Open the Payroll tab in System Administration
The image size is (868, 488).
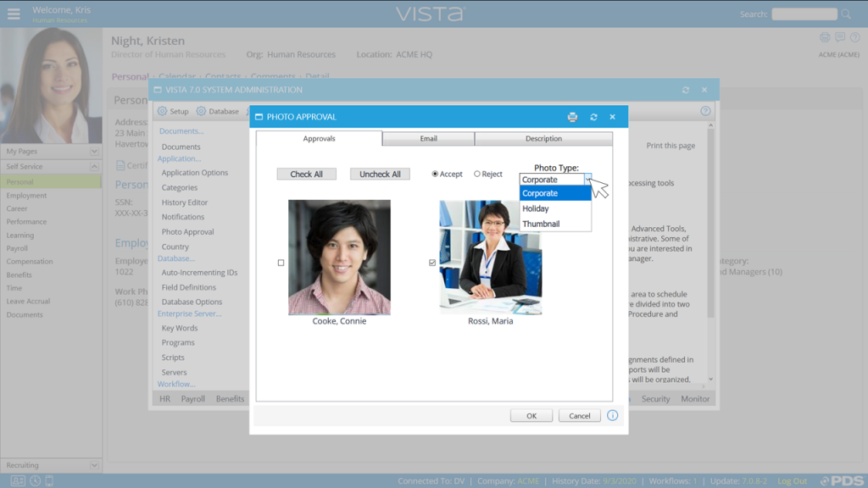tap(192, 399)
